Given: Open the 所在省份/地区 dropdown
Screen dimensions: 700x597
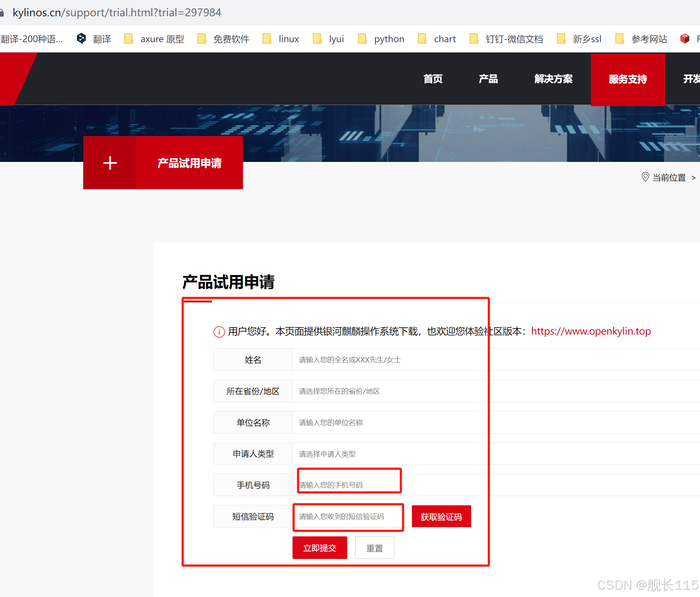Looking at the screenshot, I should (496, 391).
